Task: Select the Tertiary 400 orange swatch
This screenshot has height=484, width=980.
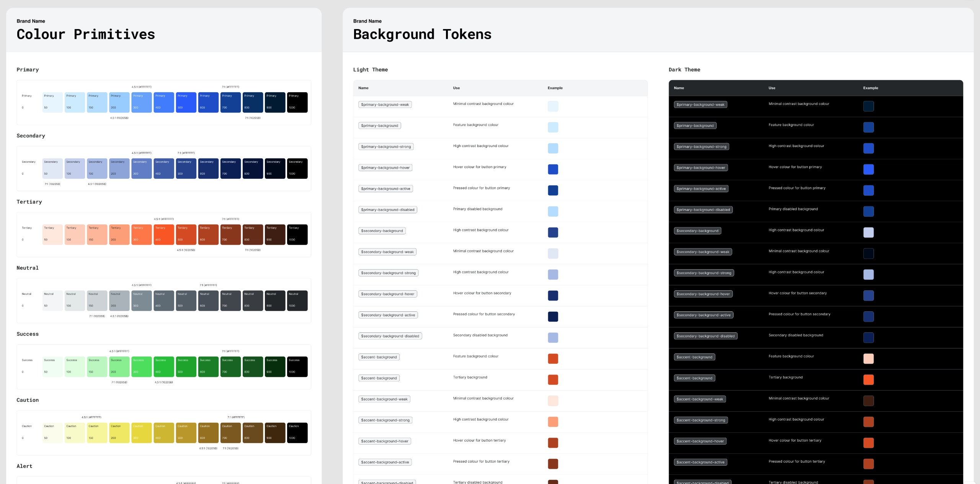Action: pos(164,234)
